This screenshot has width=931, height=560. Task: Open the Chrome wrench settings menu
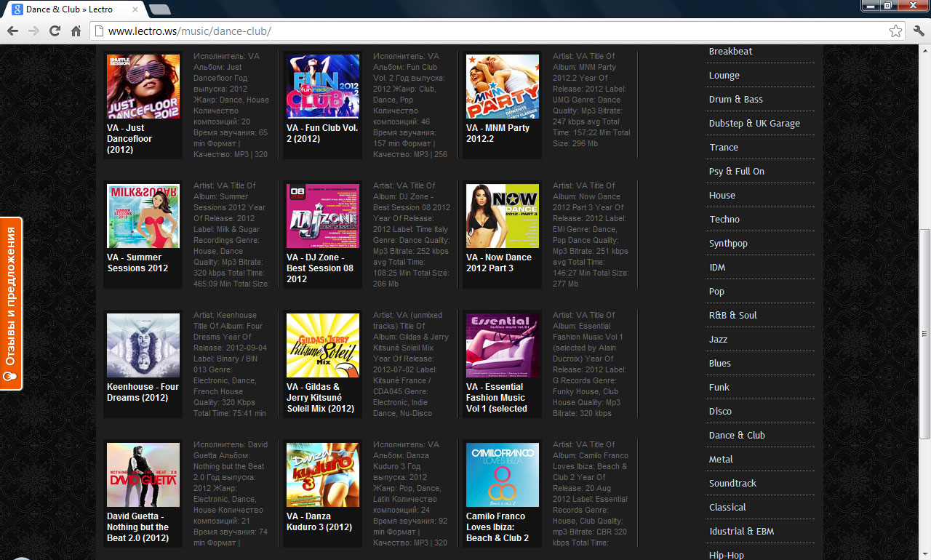(919, 31)
